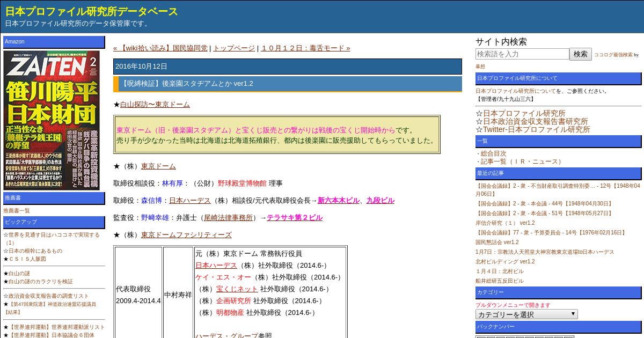Viewport: 644px width, 338px height.
Task: Open 国民懇話会 ver1.2 link
Action: point(497,242)
